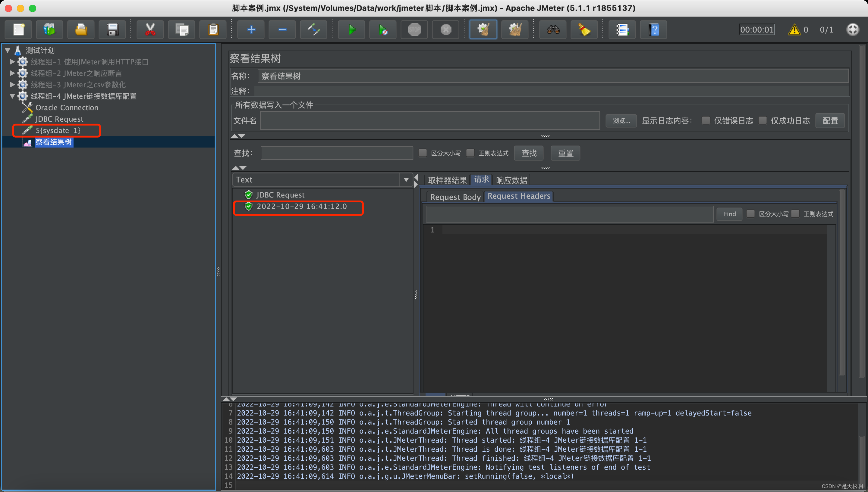This screenshot has width=868, height=492.
Task: Click the text field beside Find
Action: coord(570,214)
